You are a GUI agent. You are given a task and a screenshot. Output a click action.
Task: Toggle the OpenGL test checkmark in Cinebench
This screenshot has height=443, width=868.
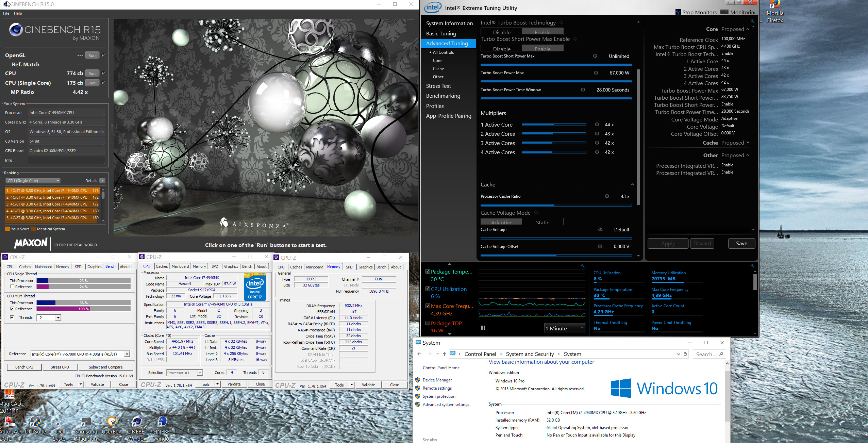pyautogui.click(x=104, y=55)
